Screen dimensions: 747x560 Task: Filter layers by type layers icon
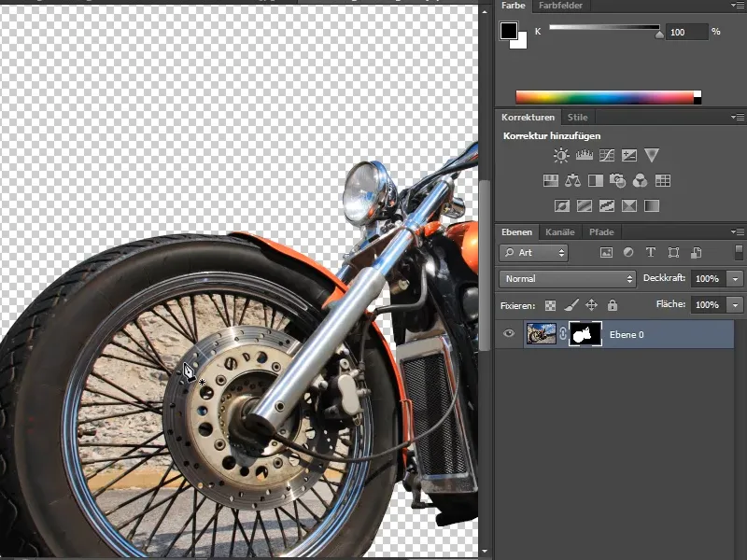pyautogui.click(x=651, y=252)
